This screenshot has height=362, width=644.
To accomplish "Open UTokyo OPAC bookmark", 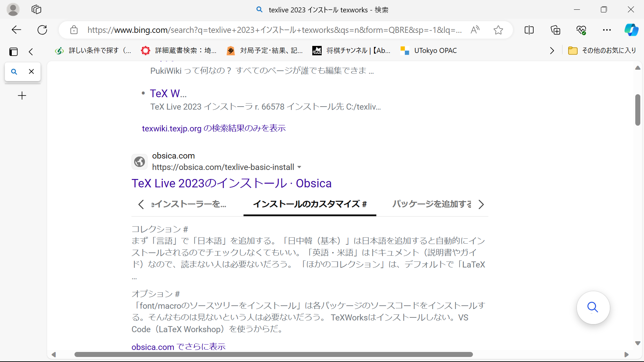I will tap(429, 51).
